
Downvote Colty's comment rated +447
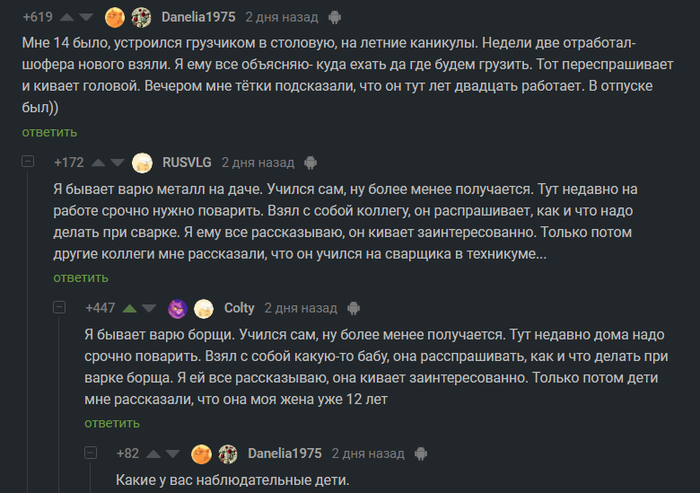point(149,308)
